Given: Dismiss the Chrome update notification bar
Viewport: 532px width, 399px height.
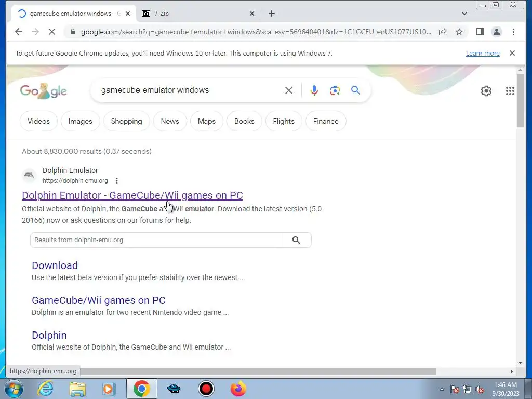Looking at the screenshot, I should [x=512, y=53].
